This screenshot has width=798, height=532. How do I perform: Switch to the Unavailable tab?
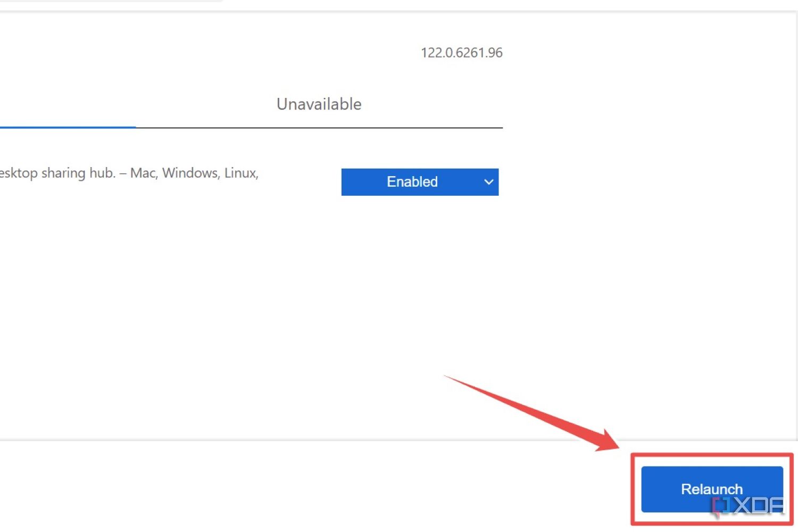coord(319,104)
